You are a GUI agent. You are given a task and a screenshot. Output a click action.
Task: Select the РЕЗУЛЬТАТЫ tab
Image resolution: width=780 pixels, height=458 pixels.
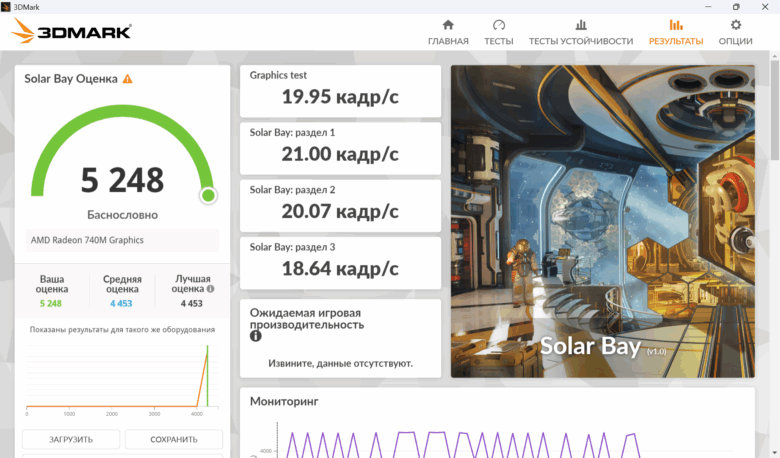[x=676, y=33]
